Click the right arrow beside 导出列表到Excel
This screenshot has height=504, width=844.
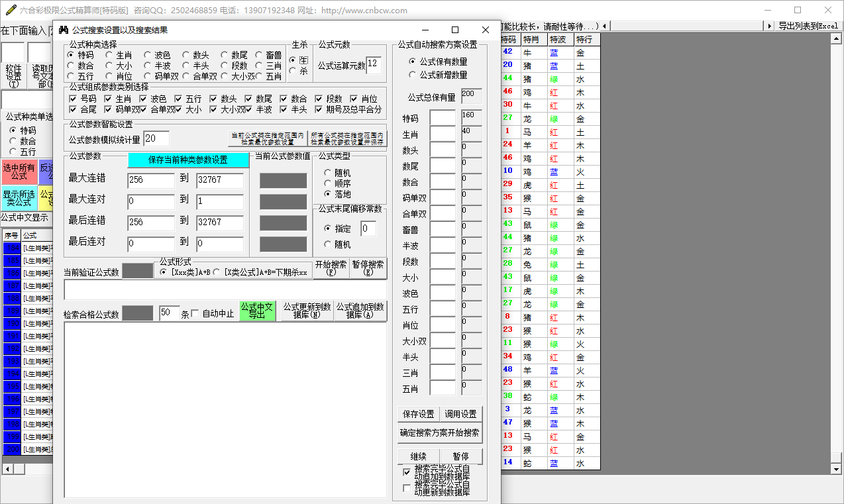tap(769, 26)
